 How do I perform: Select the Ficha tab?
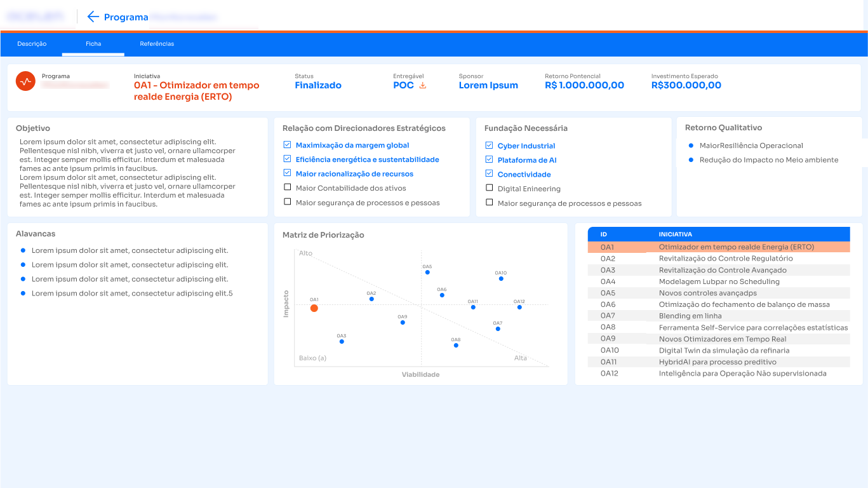pyautogui.click(x=93, y=44)
